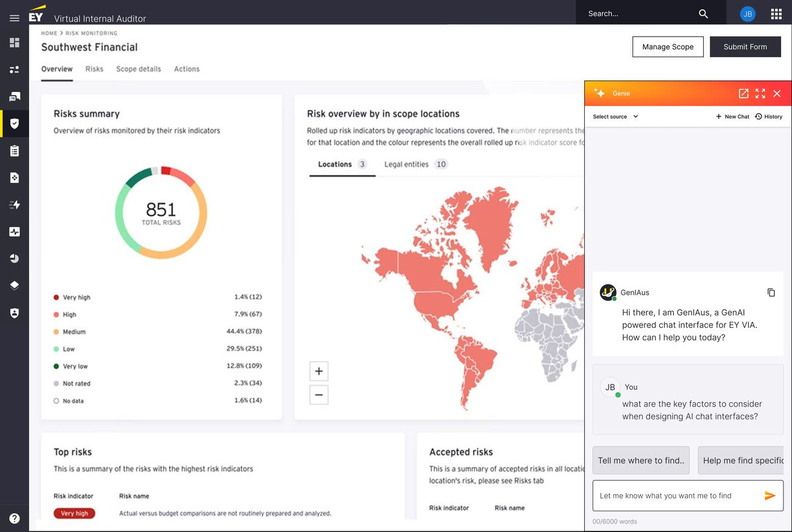The width and height of the screenshot is (792, 532).
Task: Copy the GenIAus message
Action: [x=771, y=293]
